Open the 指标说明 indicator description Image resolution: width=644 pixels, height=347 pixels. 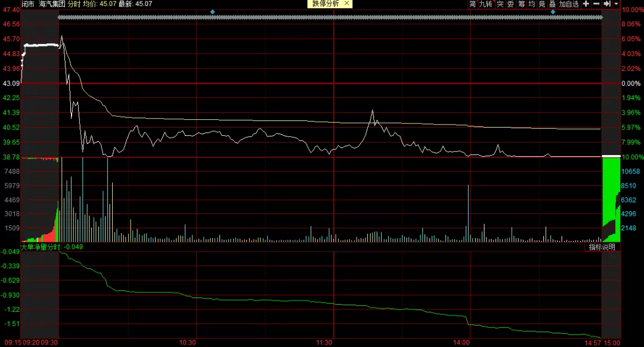[x=602, y=247]
